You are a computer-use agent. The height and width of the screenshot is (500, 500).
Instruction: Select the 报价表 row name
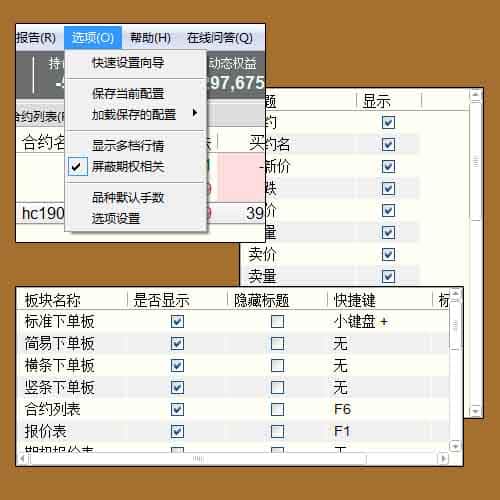(x=46, y=432)
